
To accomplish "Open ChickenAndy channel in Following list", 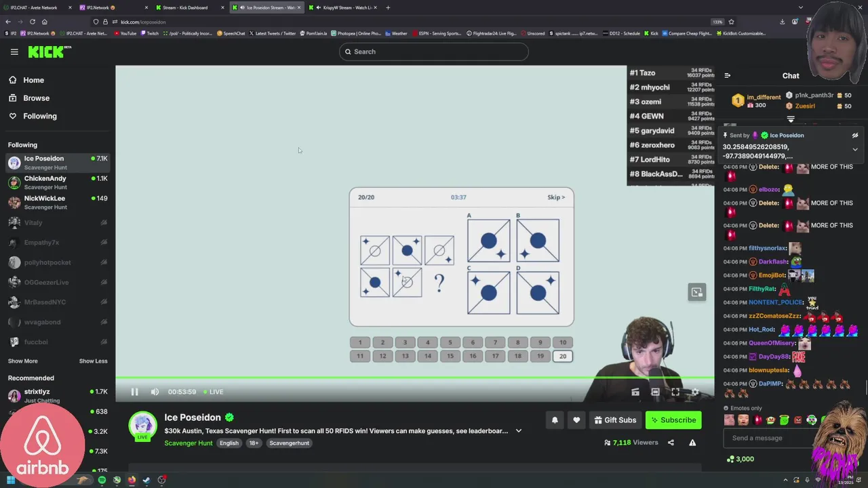I will click(58, 182).
